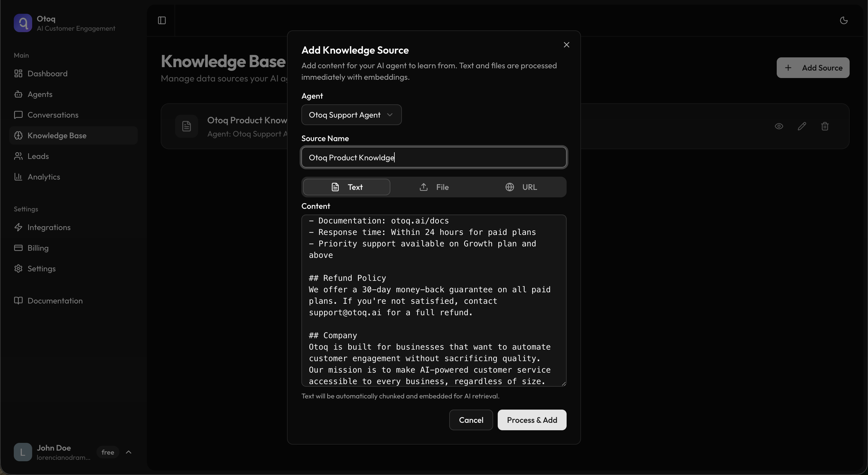Select the File source type tab
This screenshot has height=475, width=868.
434,187
